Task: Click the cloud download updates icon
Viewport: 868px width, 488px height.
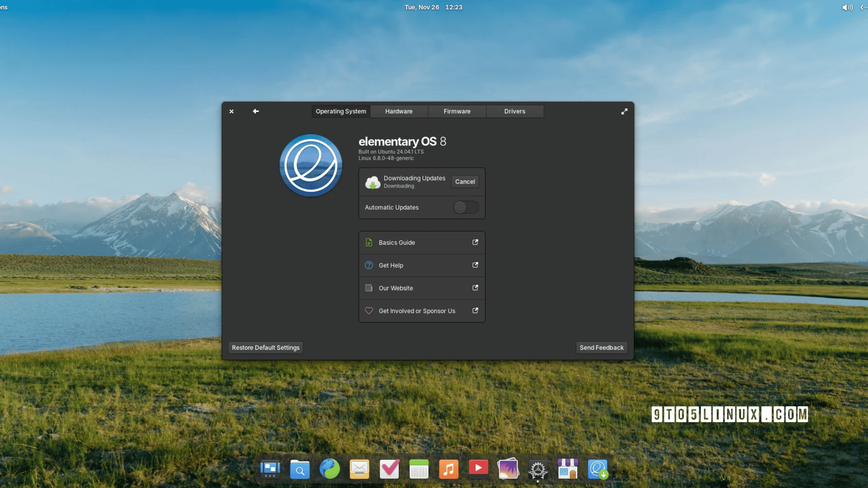Action: coord(373,182)
